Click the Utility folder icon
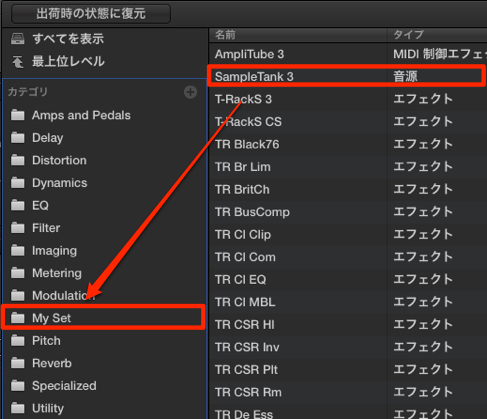 click(18, 408)
